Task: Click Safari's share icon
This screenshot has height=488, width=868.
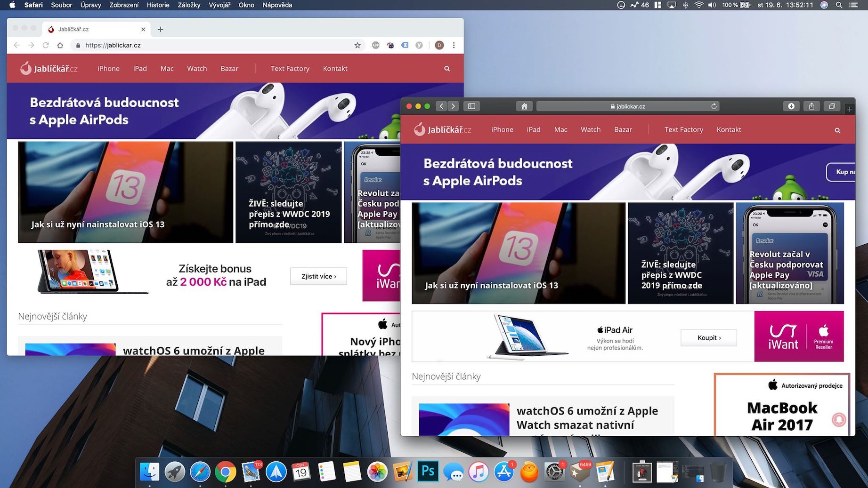Action: [x=811, y=106]
